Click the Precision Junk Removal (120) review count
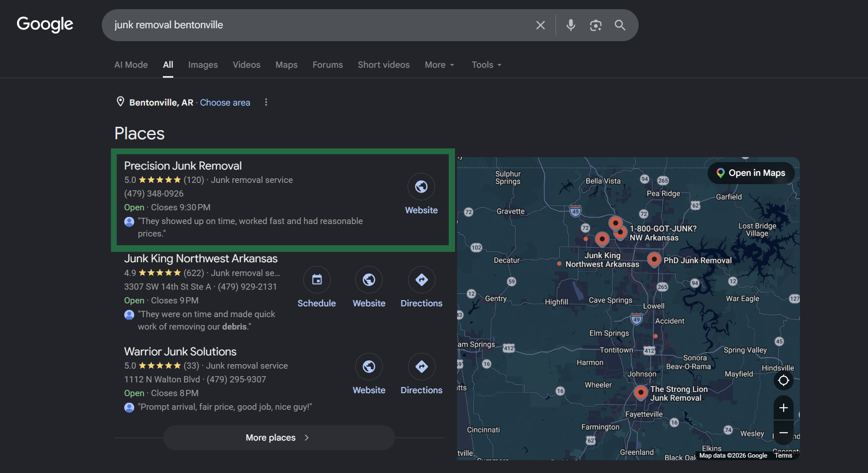 194,180
